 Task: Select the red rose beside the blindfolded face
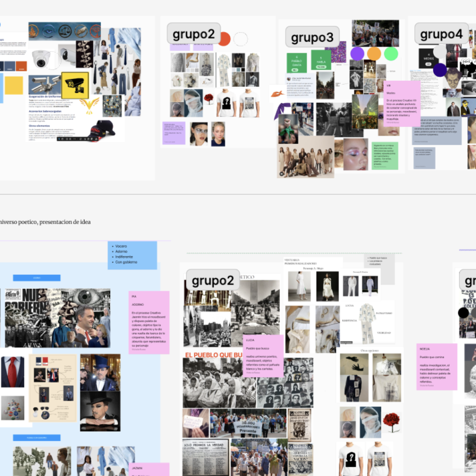[391, 422]
